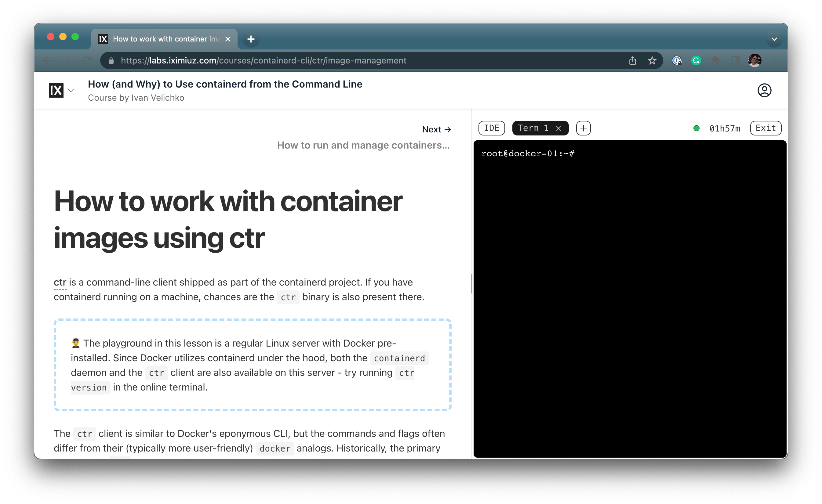
Task: Open the Extensions puzzle icon
Action: click(715, 60)
